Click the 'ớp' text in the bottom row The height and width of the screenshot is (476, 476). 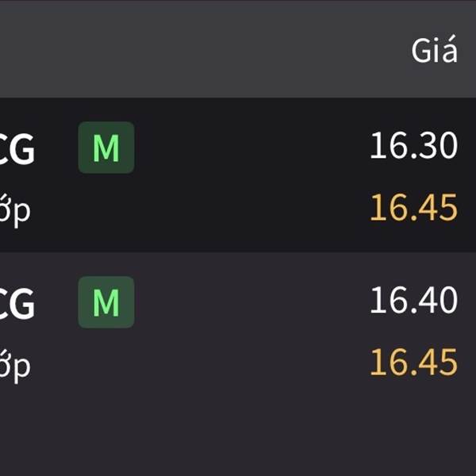click(x=14, y=365)
